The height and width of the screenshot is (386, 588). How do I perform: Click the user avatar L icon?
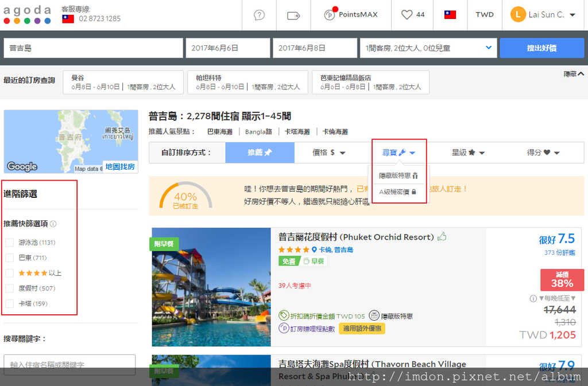518,14
